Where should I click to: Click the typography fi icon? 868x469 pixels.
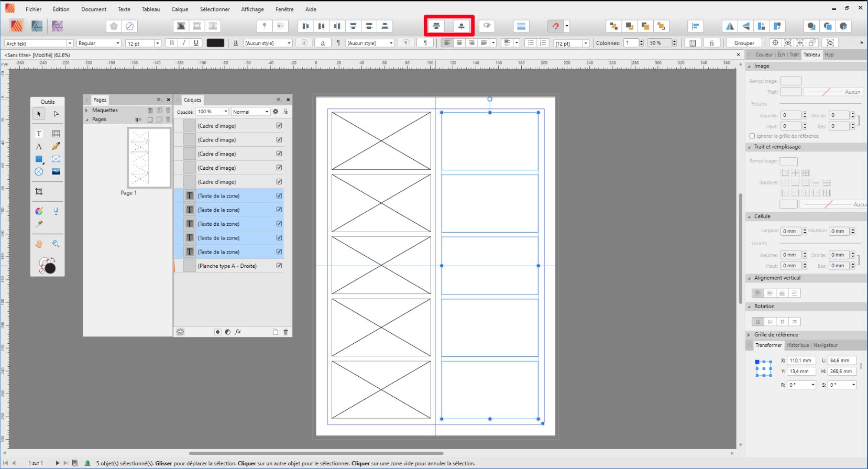[711, 43]
